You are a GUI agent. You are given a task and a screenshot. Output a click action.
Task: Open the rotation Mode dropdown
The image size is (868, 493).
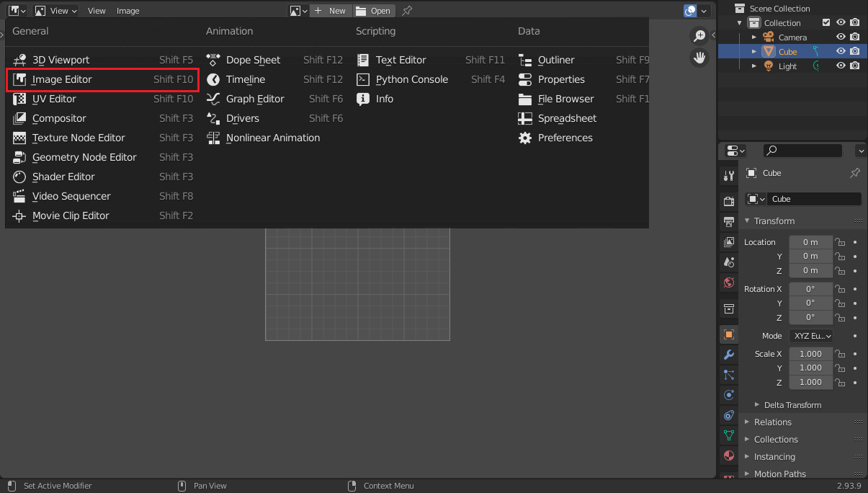[811, 336]
